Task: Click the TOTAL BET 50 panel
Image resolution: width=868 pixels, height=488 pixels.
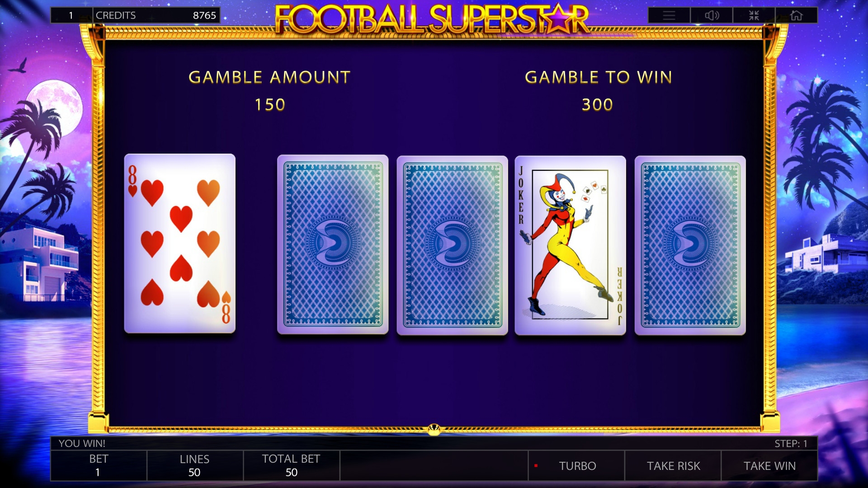Action: 292,466
